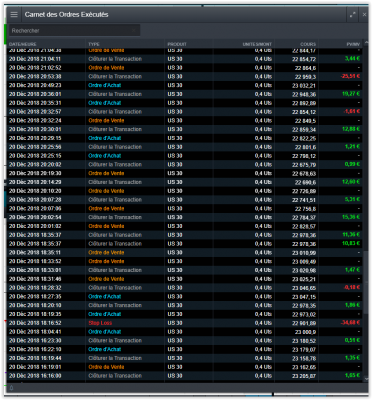
Task: Click the timestamp 20 Déc 2018 20:01:02
Action: click(x=35, y=226)
